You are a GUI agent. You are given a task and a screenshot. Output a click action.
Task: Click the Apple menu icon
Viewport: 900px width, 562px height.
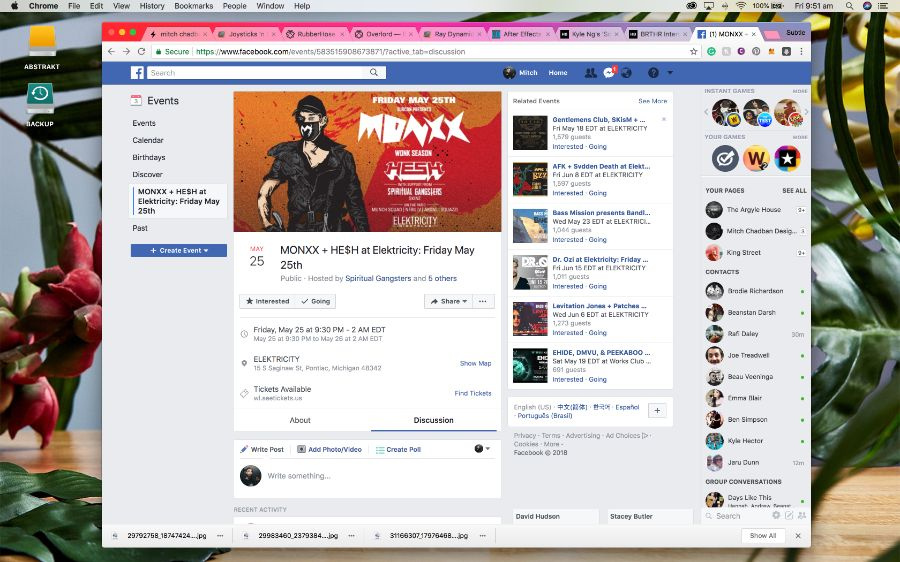point(14,6)
